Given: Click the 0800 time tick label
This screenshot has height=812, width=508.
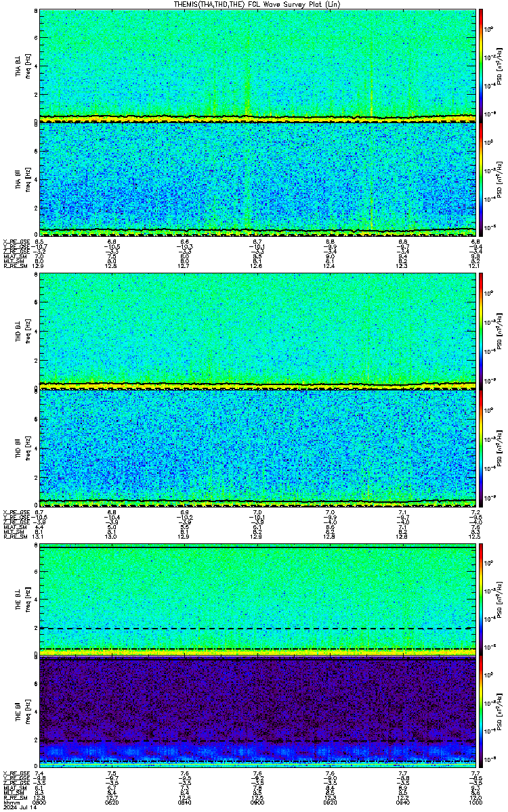Looking at the screenshot, I should (x=39, y=802).
